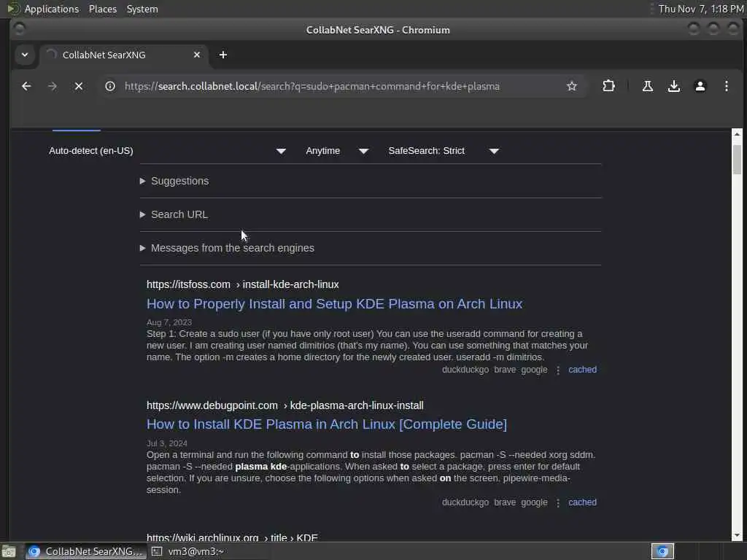Click the scrollbar up arrow
Screen dimensions: 747x560
[x=737, y=134]
